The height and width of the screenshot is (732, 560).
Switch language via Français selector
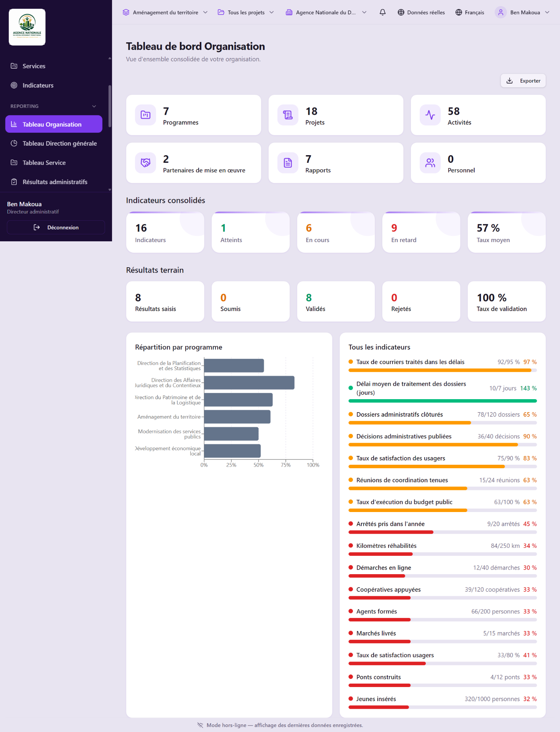(470, 12)
